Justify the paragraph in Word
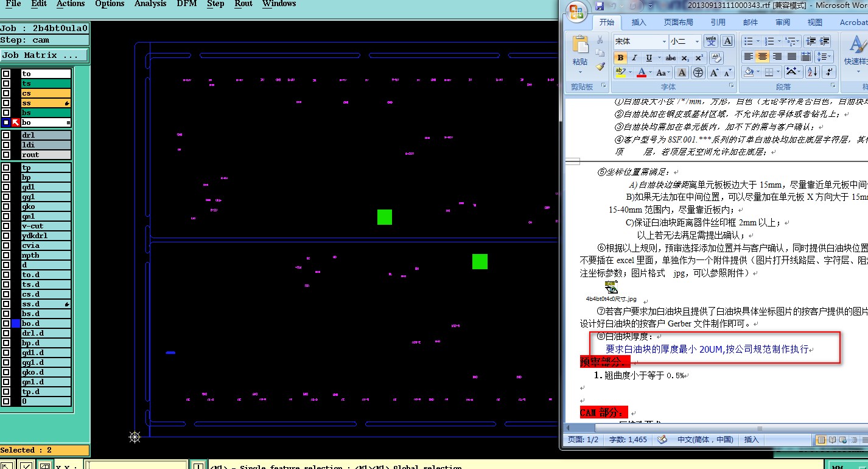The height and width of the screenshot is (469, 868). pos(792,57)
